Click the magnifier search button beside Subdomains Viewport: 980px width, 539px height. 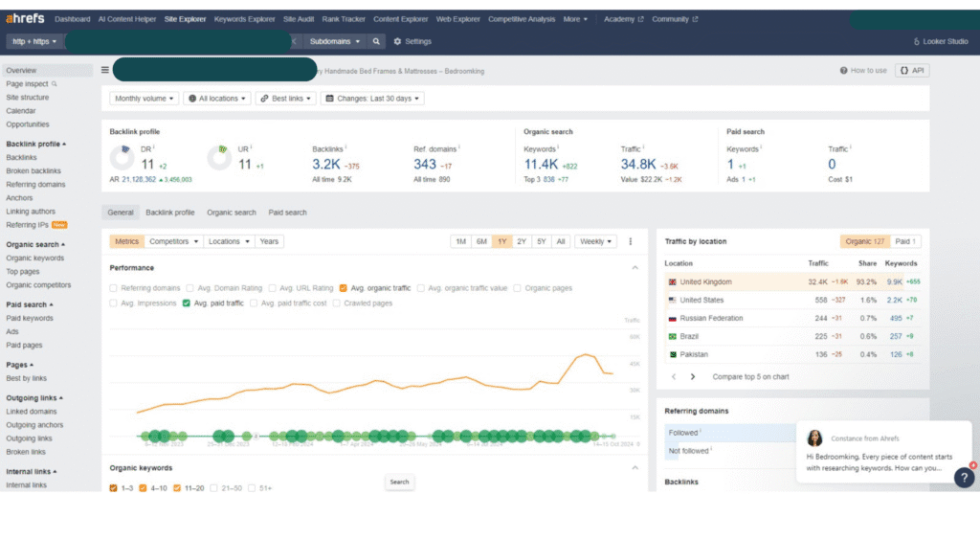point(377,41)
